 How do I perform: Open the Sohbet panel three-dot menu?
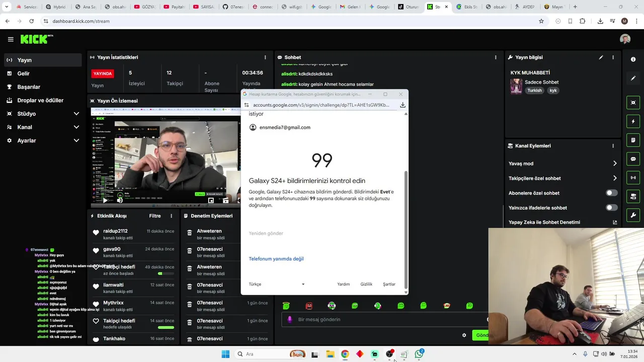(496, 57)
